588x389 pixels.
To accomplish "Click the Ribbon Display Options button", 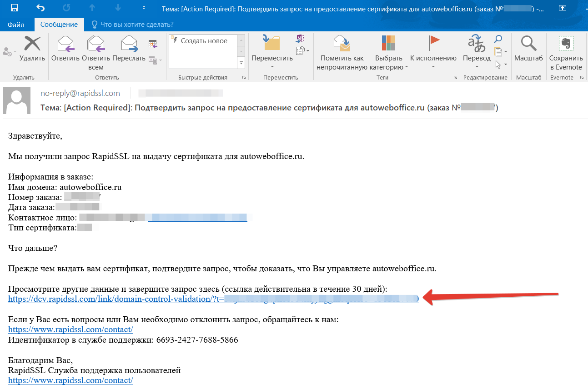I will pyautogui.click(x=563, y=8).
